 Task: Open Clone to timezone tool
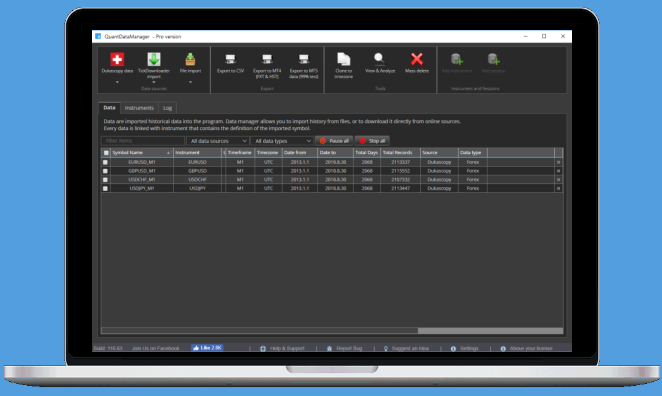click(x=344, y=59)
